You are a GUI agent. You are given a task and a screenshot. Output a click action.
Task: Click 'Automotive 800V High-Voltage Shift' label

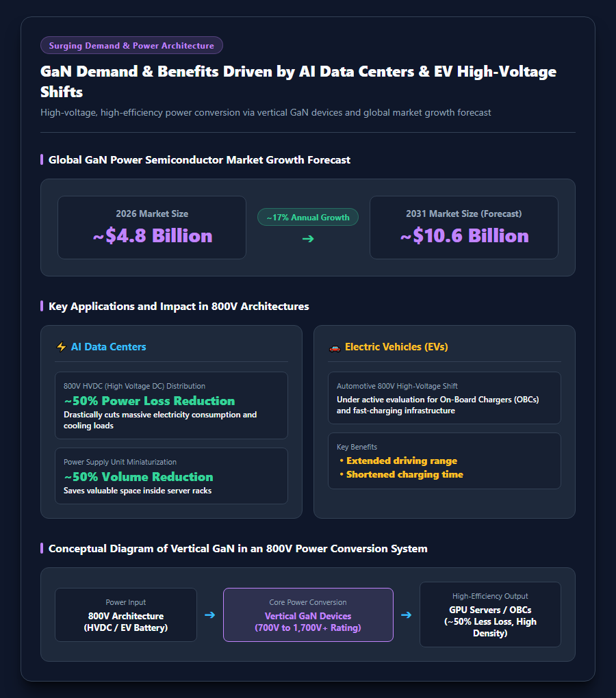tap(397, 386)
